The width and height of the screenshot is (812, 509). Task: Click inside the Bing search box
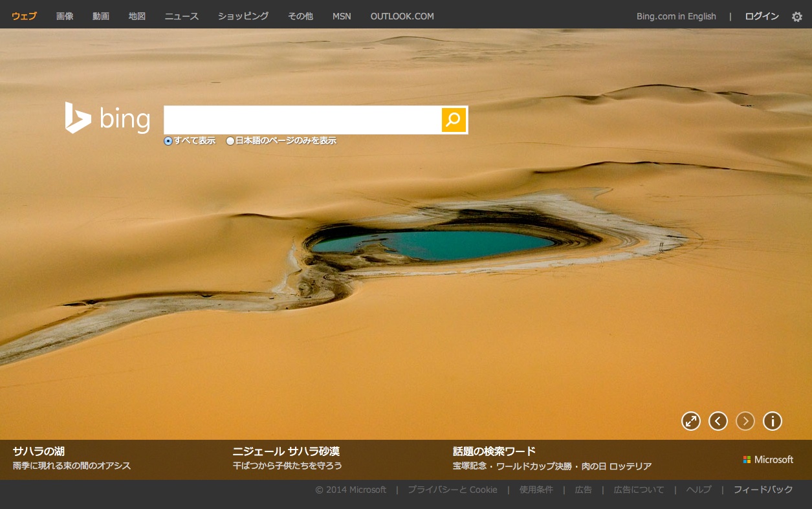302,120
